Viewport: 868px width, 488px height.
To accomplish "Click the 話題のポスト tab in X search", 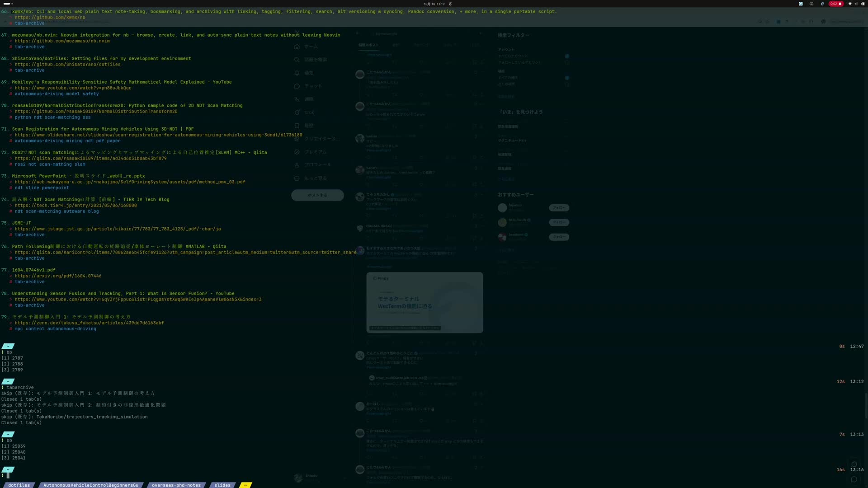I will (x=368, y=45).
